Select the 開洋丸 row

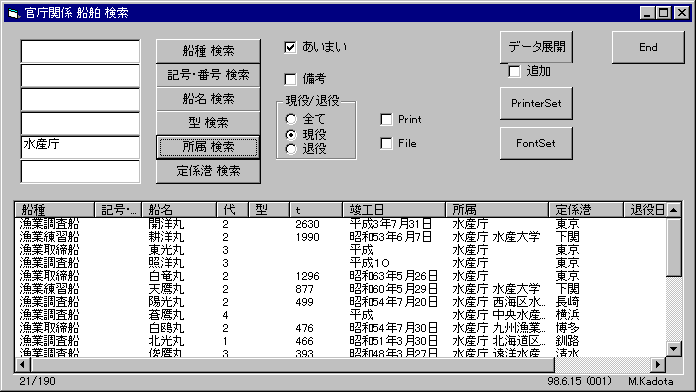(340, 224)
